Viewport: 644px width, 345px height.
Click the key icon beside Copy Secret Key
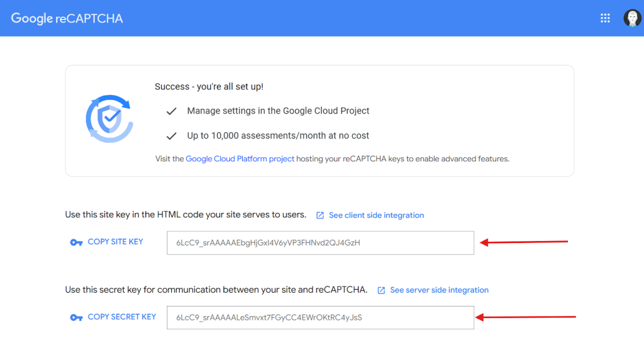click(76, 317)
